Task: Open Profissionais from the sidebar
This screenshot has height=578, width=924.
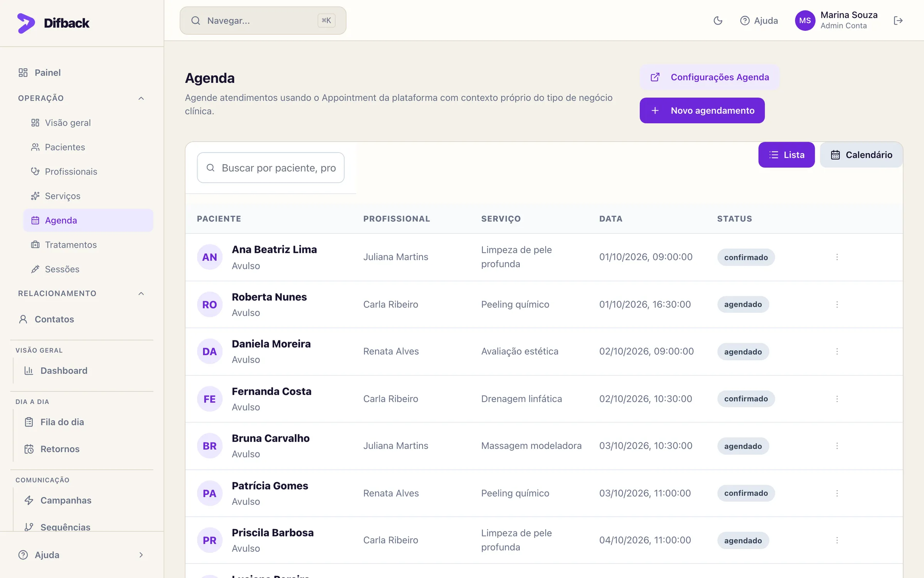Action: [88, 171]
